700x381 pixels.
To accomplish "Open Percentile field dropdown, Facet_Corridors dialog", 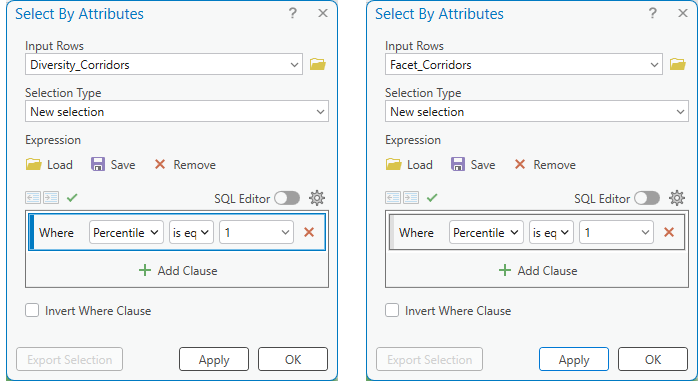I will pyautogui.click(x=486, y=232).
